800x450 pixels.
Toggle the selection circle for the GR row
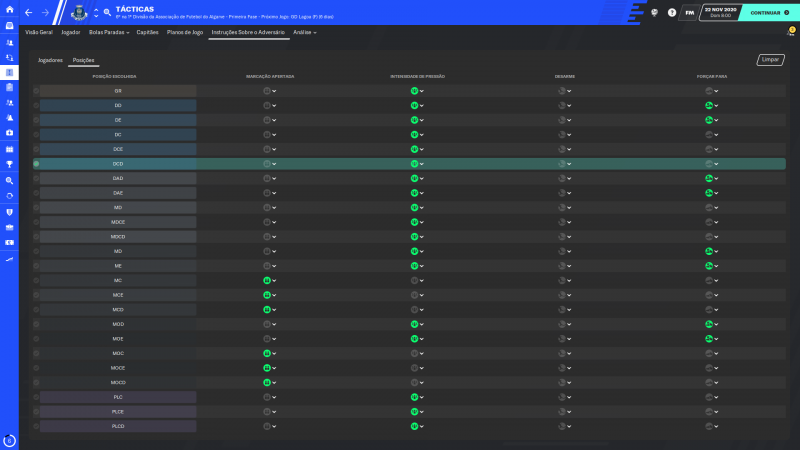(x=36, y=91)
